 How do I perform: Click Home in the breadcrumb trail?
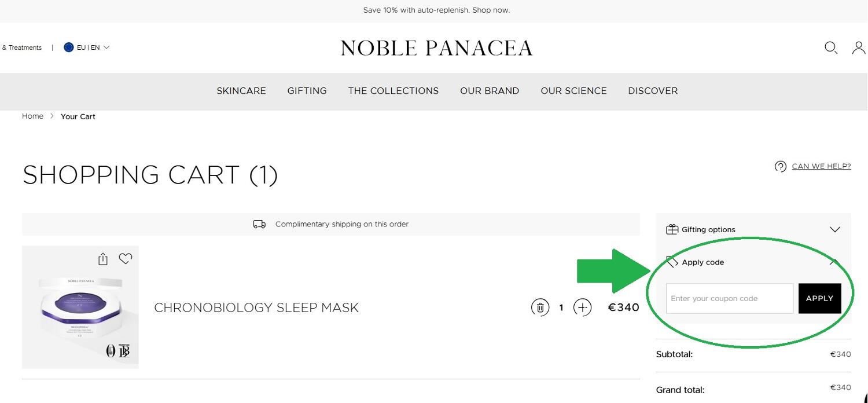point(32,116)
